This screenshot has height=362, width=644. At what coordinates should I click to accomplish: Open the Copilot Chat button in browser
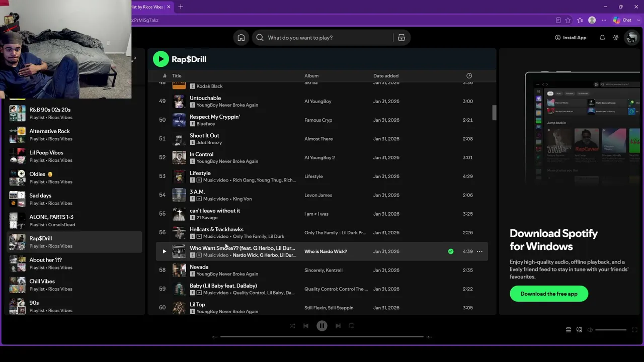622,20
